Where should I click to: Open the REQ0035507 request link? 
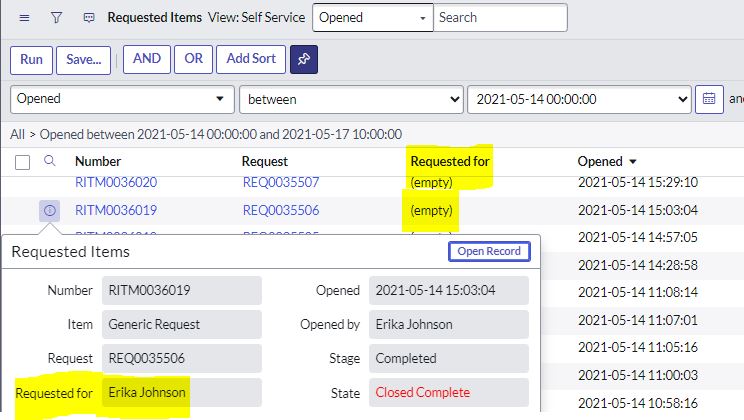(x=281, y=182)
